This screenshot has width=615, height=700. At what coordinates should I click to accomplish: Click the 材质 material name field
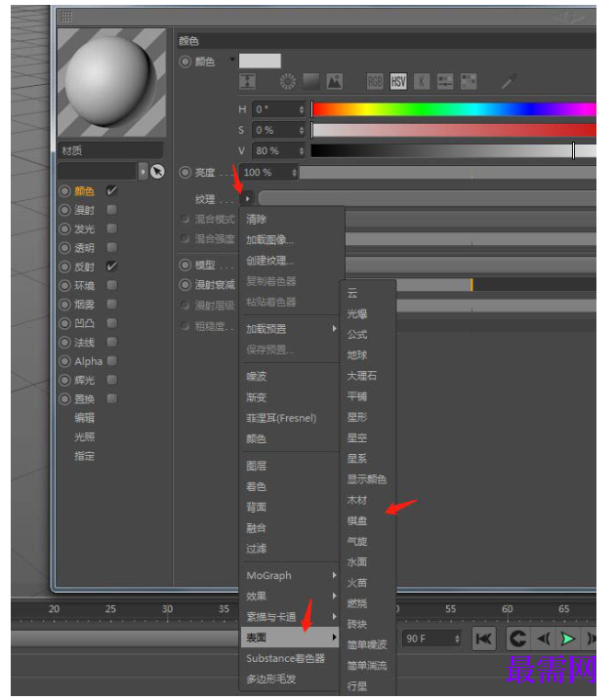(110, 150)
